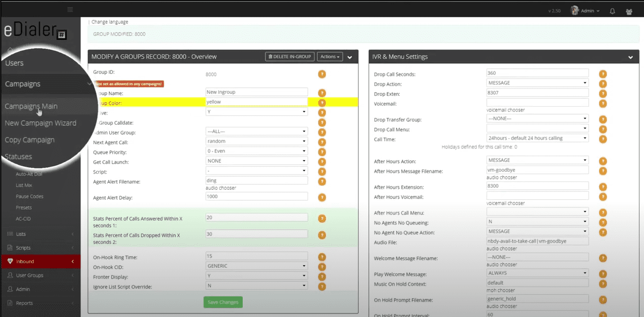Show help for Group Color field
Screen dimensions: 644x317
322,102
